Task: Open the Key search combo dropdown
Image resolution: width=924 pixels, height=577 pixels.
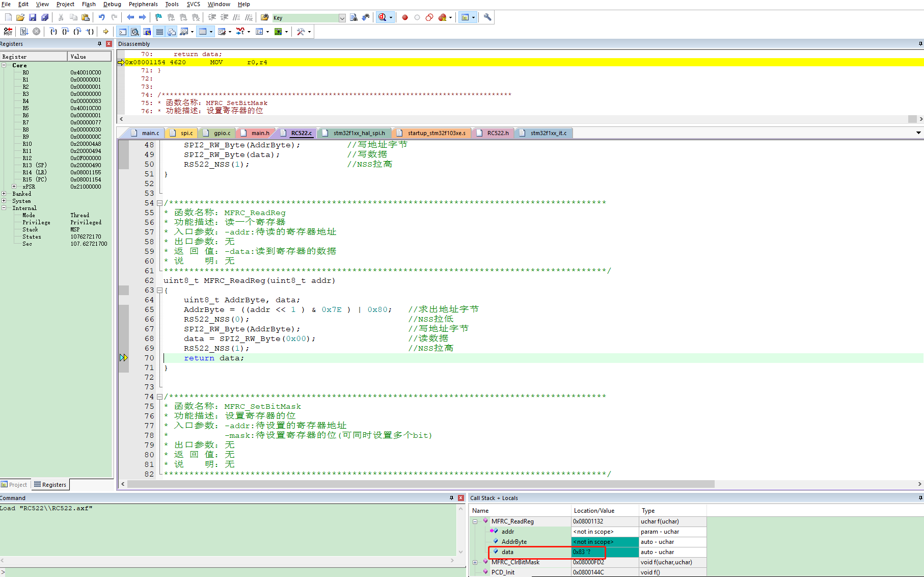Action: 342,18
